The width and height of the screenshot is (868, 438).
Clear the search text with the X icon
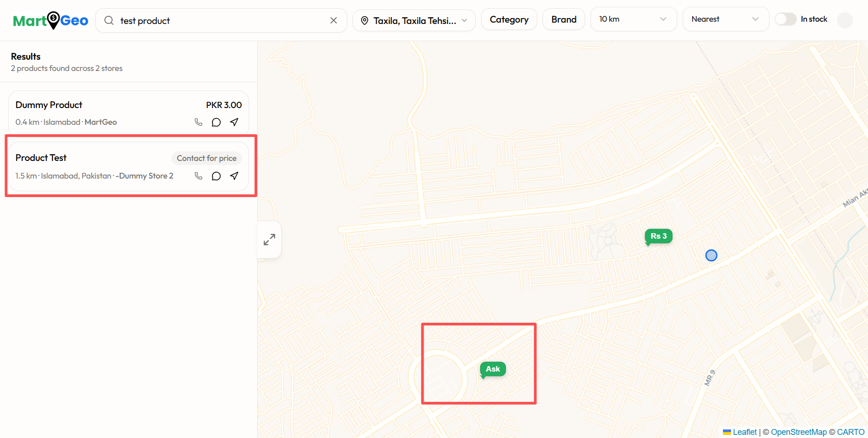pos(334,20)
